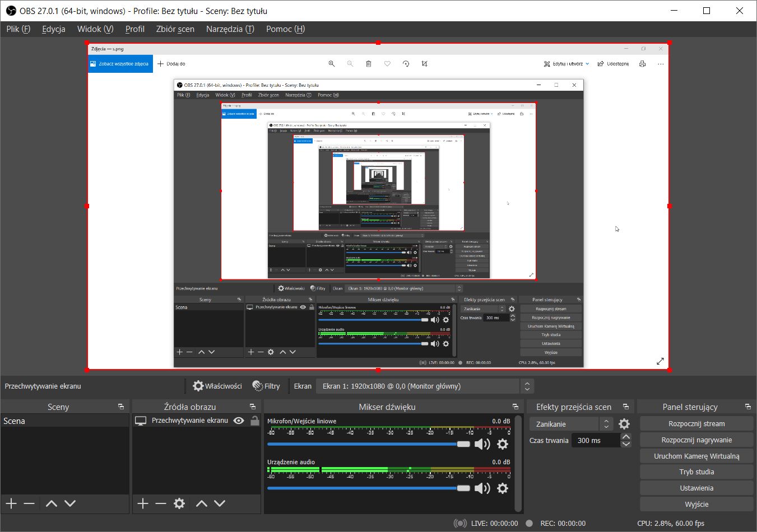Open Mikrofon/Wejście liniowe gear settings
757x532 pixels.
point(503,444)
